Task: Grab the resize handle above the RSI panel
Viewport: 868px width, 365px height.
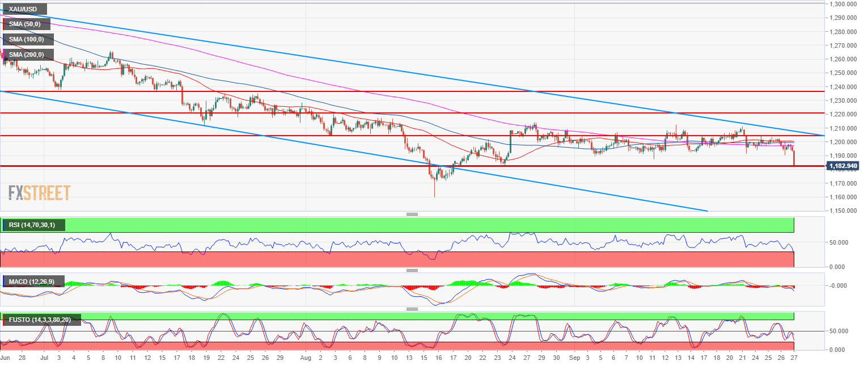Action: 412,214
